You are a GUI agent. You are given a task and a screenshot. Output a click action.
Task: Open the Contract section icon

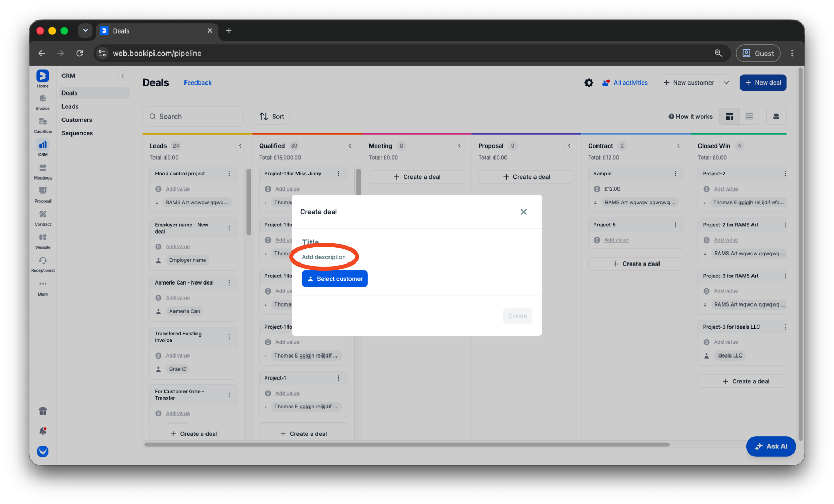[x=43, y=214]
